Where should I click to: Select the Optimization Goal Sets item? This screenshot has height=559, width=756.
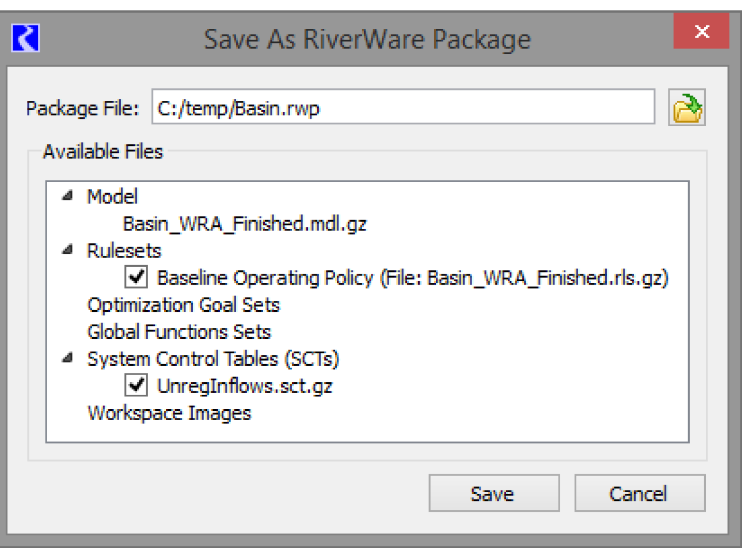(183, 305)
